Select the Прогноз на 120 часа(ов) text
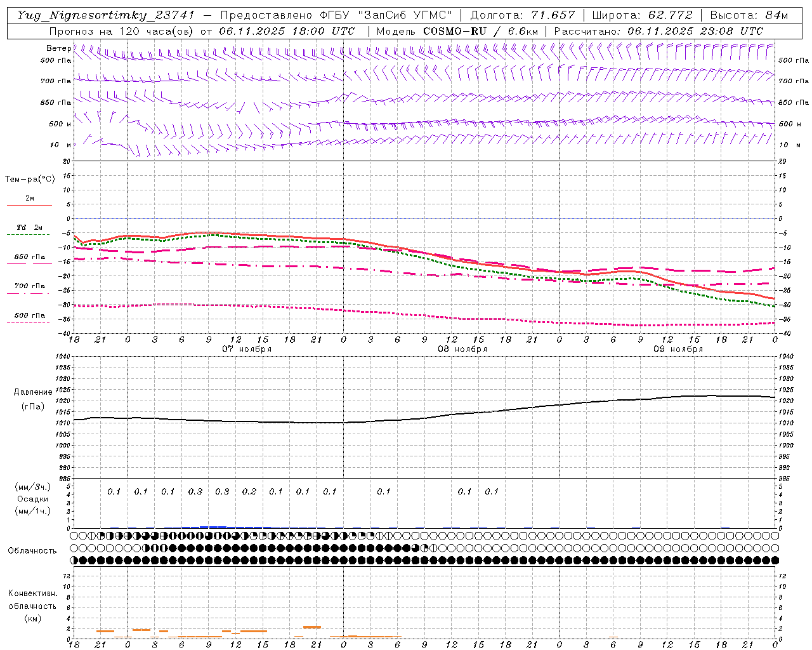Viewport: 812px width, 650px height. click(x=122, y=31)
